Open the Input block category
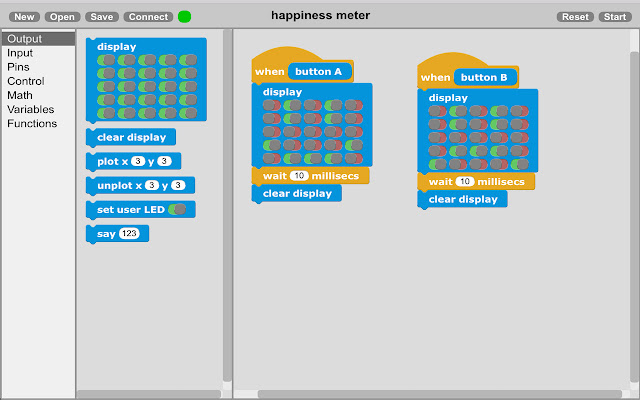The image size is (640, 400). pyautogui.click(x=20, y=53)
